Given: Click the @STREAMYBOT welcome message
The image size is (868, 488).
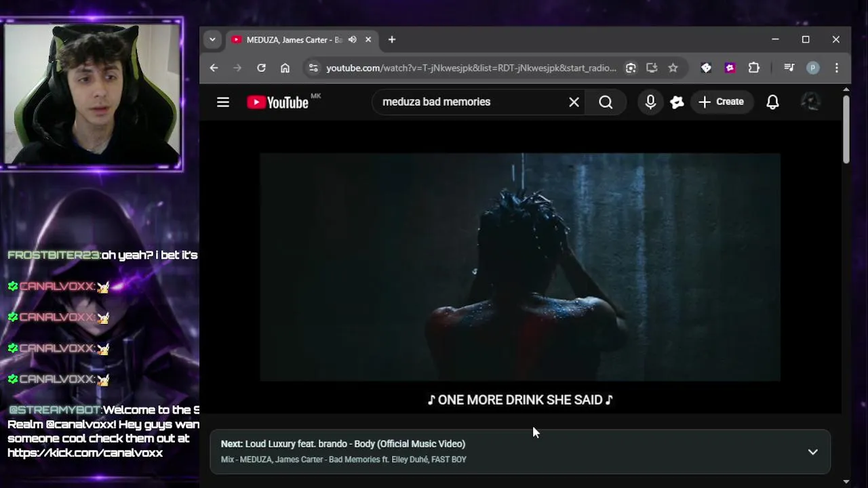Looking at the screenshot, I should (x=103, y=431).
